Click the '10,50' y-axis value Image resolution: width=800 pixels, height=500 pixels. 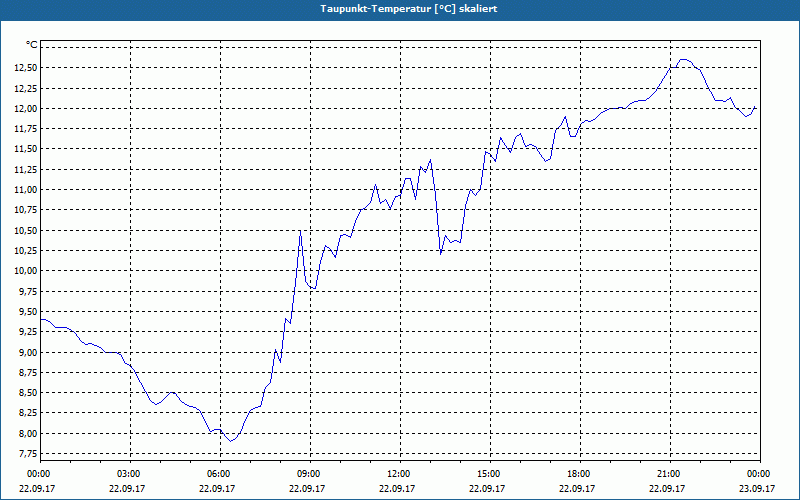point(26,231)
